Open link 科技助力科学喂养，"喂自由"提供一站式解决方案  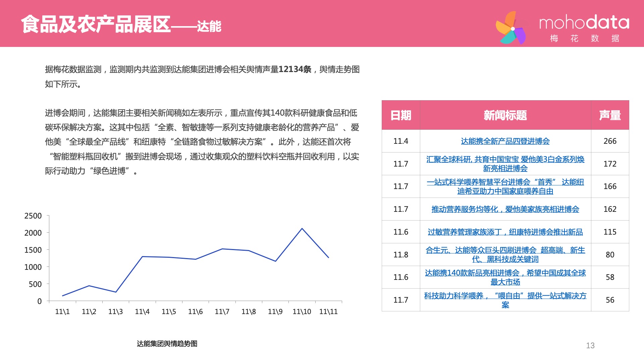pyautogui.click(x=505, y=300)
